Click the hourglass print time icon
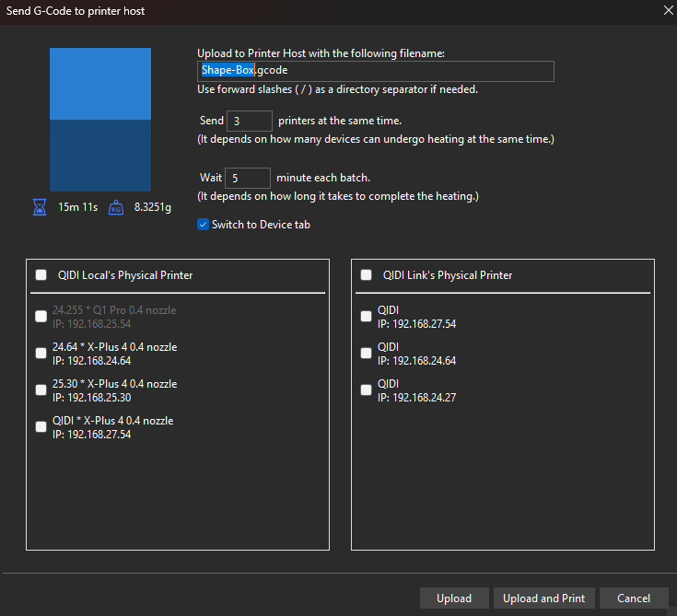The image size is (677, 616). pos(39,208)
